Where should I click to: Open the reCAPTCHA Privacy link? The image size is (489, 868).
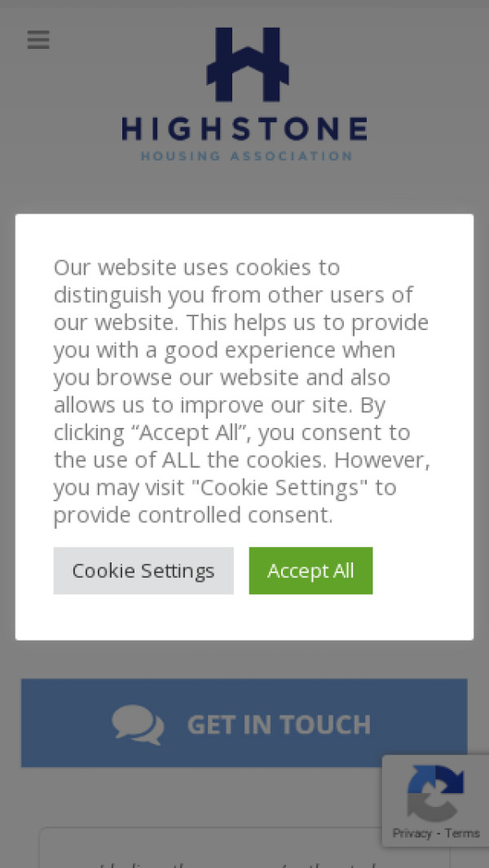tap(412, 833)
